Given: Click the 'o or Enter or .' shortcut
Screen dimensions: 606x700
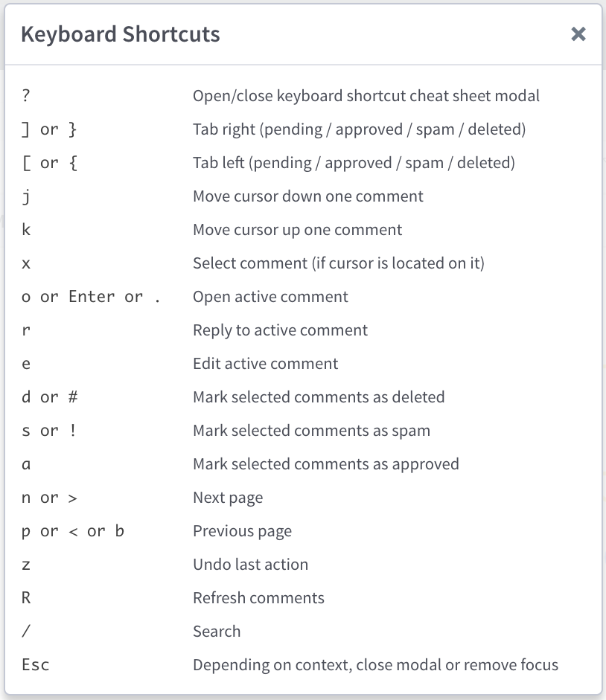Looking at the screenshot, I should tap(91, 297).
